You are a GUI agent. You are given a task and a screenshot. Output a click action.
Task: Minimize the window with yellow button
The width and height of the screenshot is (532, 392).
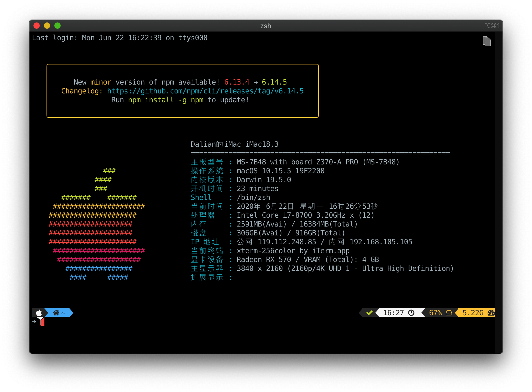(47, 26)
